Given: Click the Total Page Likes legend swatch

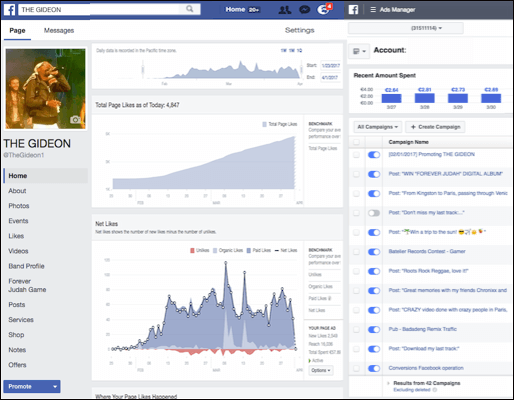Looking at the screenshot, I should click(x=265, y=124).
